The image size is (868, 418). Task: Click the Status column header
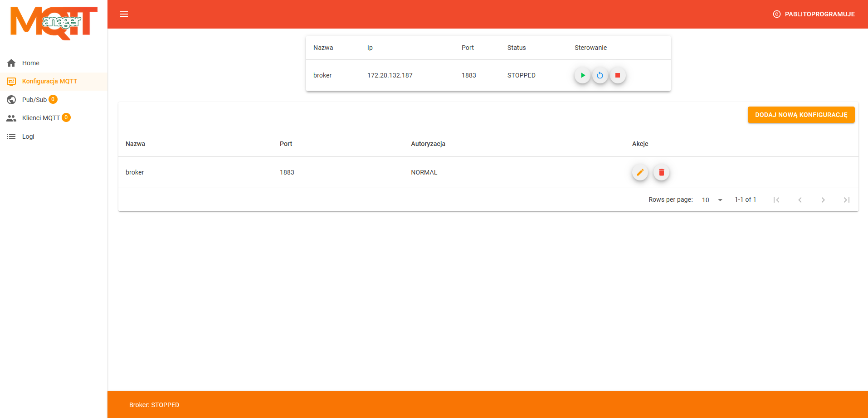coord(517,48)
